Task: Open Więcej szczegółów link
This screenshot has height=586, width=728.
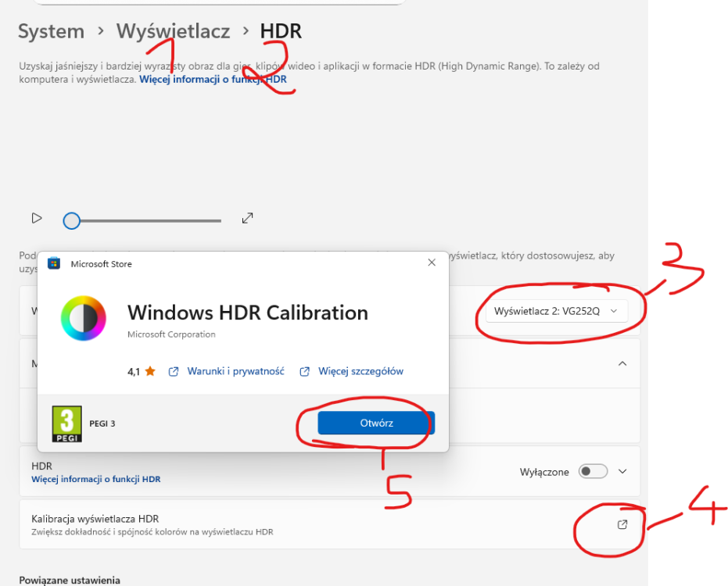Action: [x=360, y=371]
